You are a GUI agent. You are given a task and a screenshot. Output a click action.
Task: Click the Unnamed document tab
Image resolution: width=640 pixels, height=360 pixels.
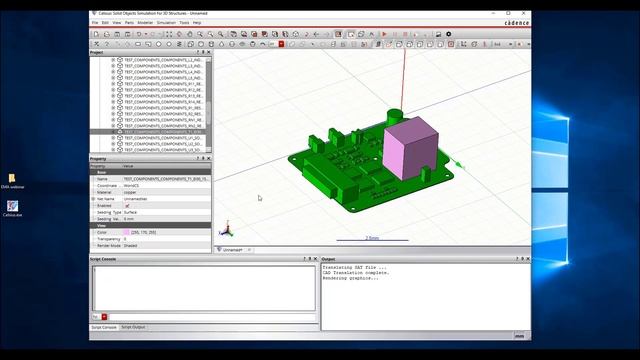coord(232,250)
